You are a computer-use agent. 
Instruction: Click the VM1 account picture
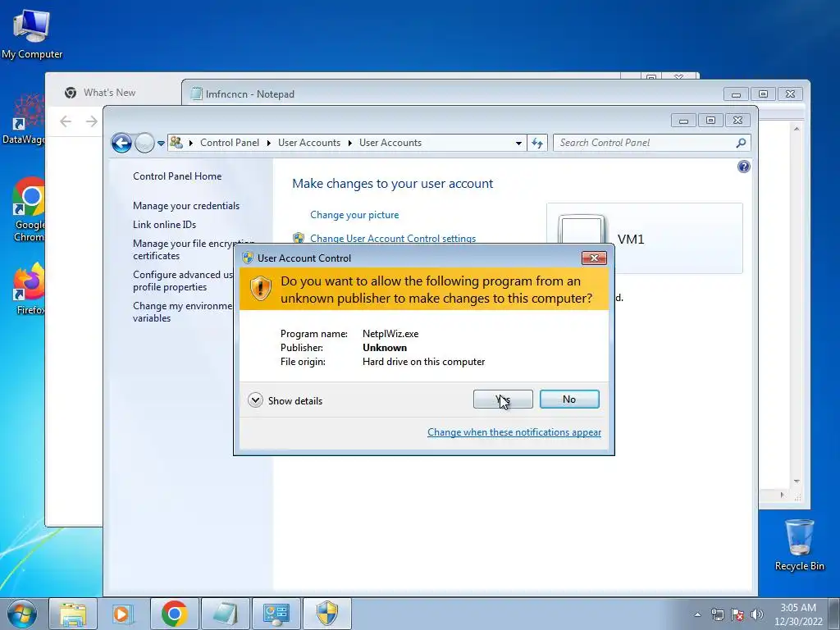582,230
